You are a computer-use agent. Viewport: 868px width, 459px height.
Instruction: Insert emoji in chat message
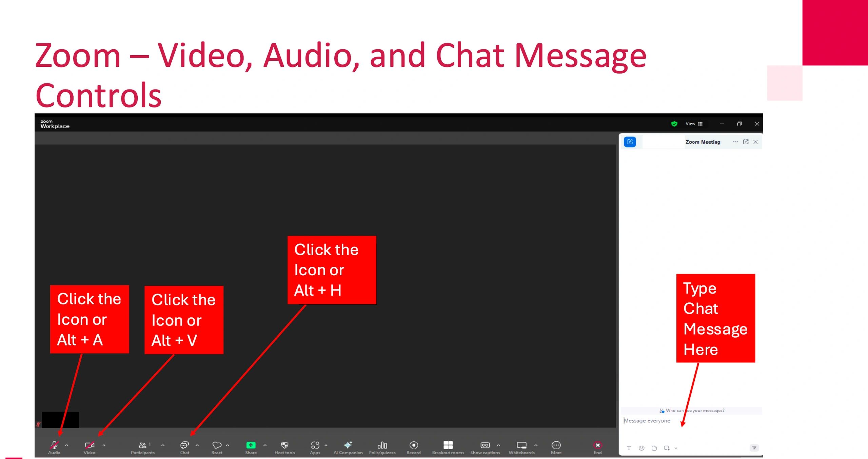pyautogui.click(x=642, y=448)
